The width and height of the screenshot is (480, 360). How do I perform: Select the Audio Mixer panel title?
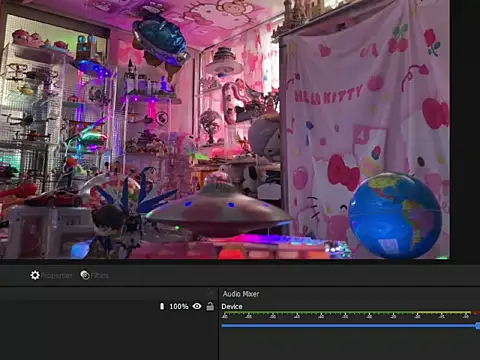pos(241,294)
